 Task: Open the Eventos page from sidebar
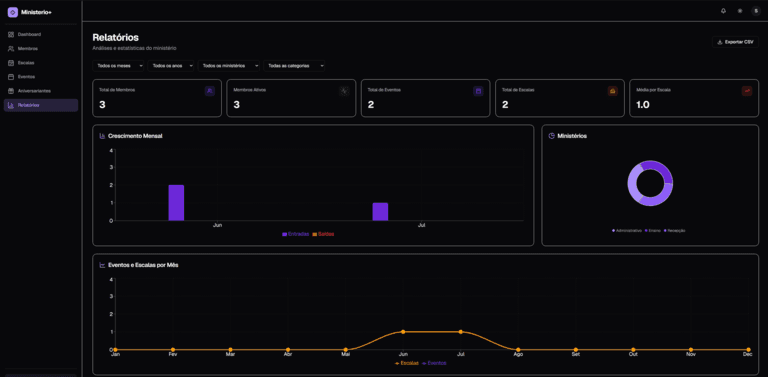pos(41,77)
